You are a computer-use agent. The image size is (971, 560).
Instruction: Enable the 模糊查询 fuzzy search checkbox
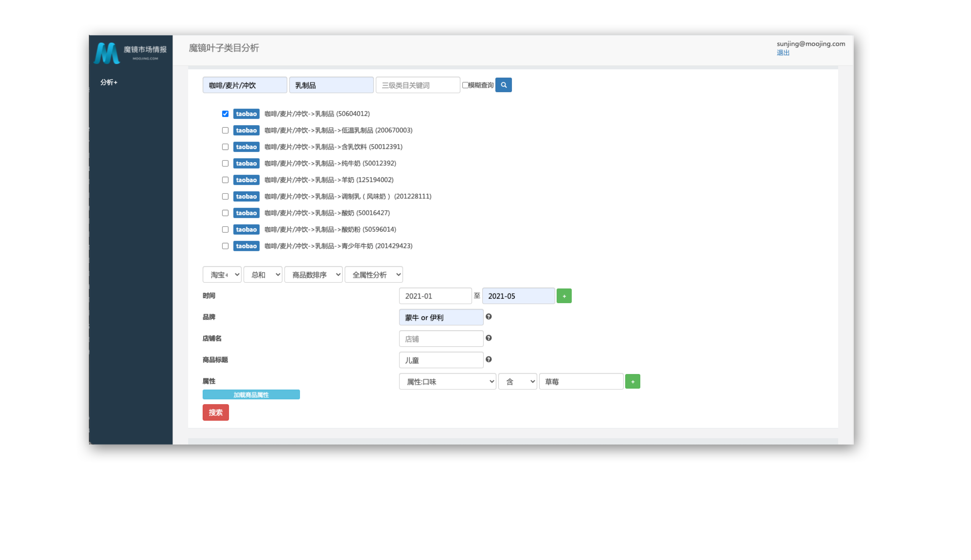[x=465, y=85]
